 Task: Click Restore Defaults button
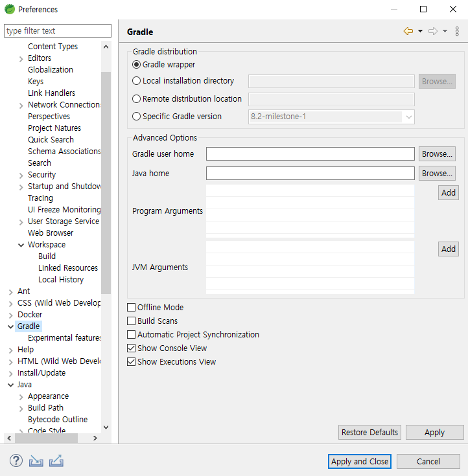tap(369, 433)
